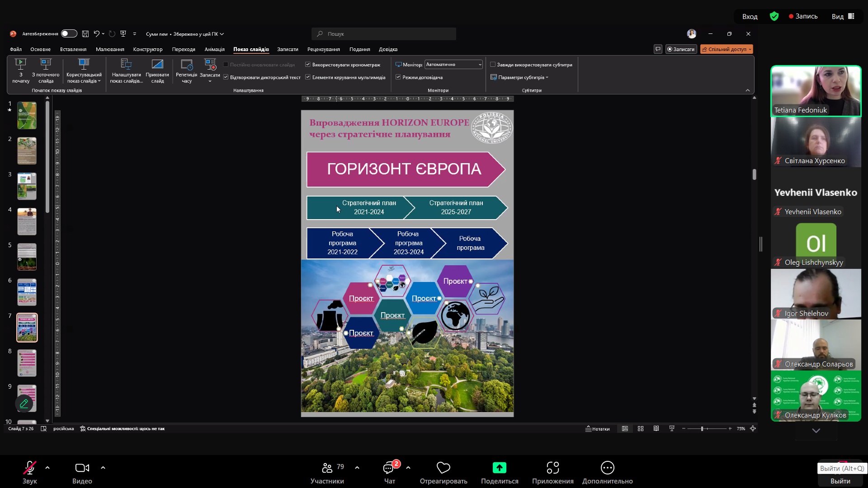Click the green pen annotation icon
The image size is (868, 488).
click(x=24, y=404)
